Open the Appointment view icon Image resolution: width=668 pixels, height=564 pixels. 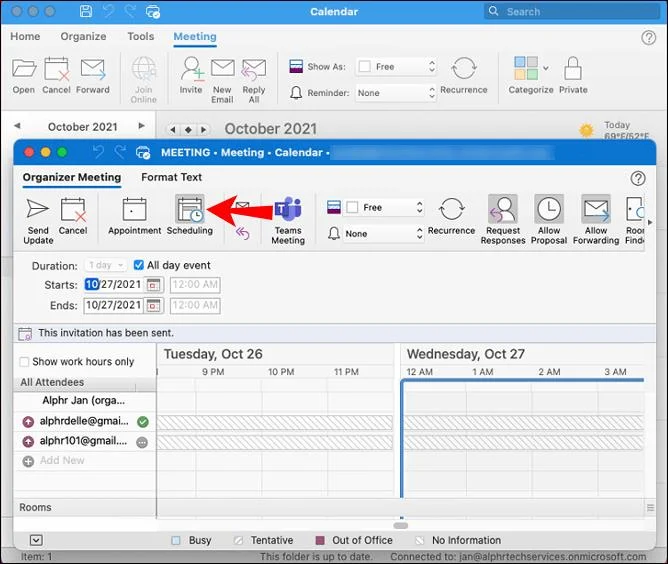[x=134, y=210]
